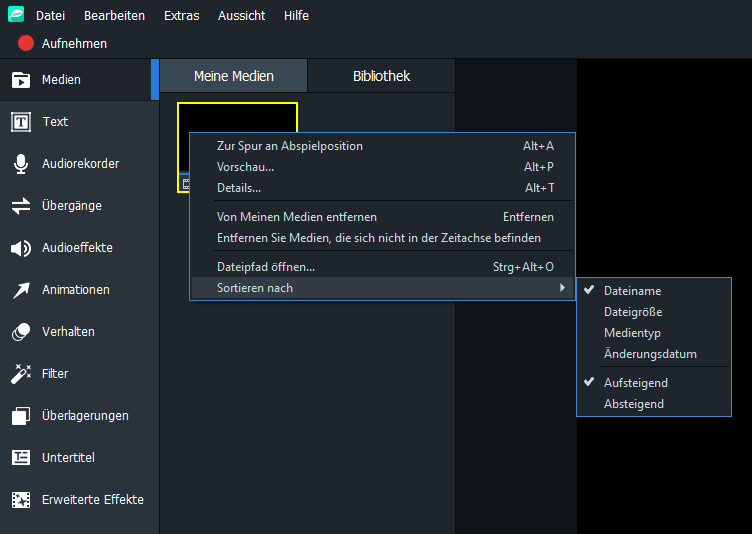Click the Erweiterte Effekte label
The height and width of the screenshot is (534, 752).
coord(93,499)
